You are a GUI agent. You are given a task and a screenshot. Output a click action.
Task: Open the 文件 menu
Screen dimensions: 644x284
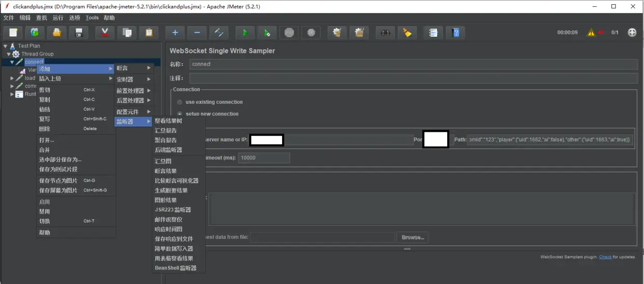click(x=9, y=18)
